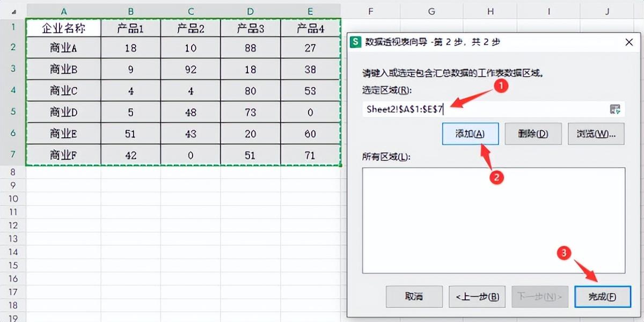The image size is (644, 322).
Task: Click the 删除(D) button
Action: point(533,134)
